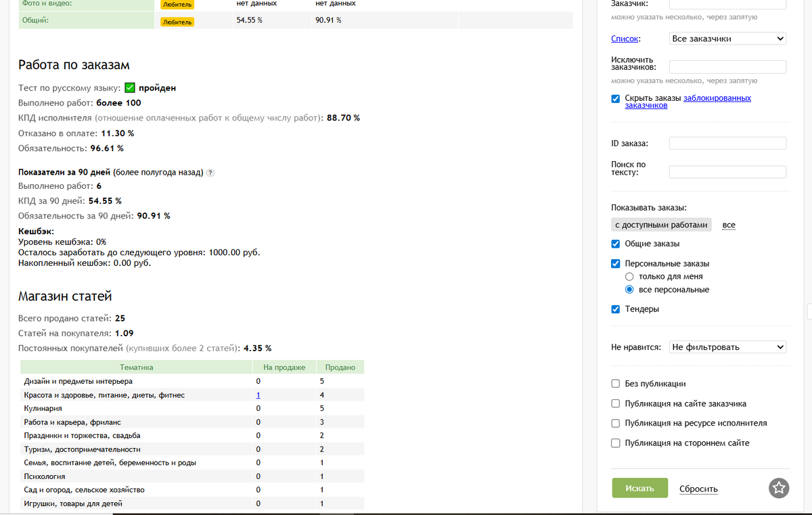Screen dimensions: 812x515
Task: Click the Сбросить link
Action: pos(698,489)
